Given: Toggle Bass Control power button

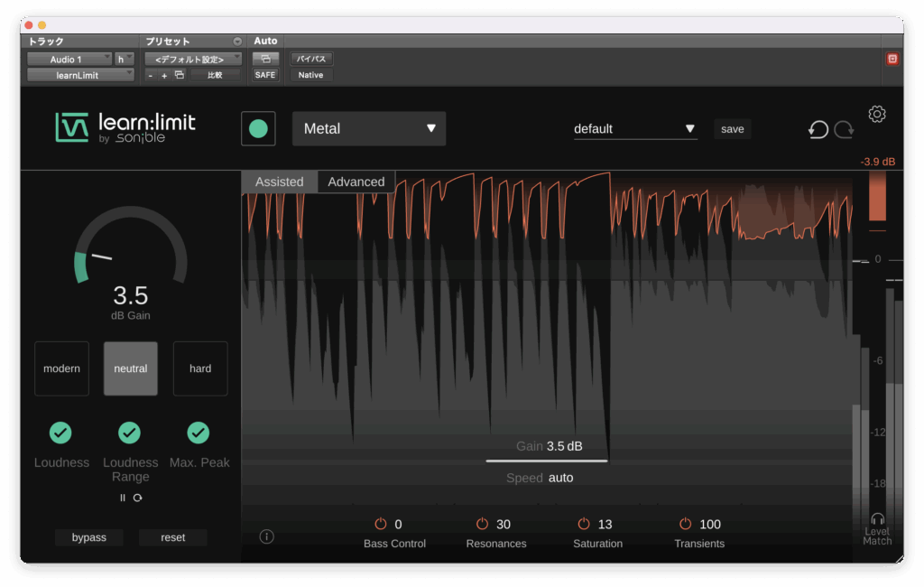Looking at the screenshot, I should coord(381,524).
